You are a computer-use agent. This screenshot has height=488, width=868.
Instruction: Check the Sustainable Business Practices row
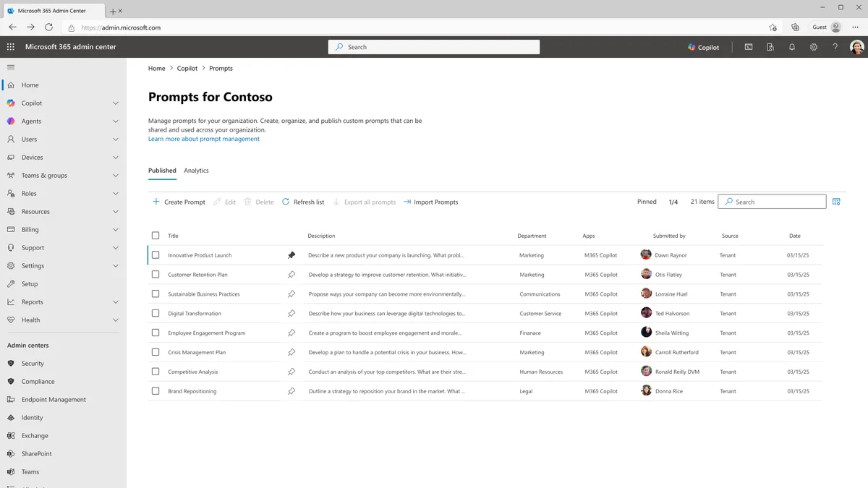click(x=156, y=294)
